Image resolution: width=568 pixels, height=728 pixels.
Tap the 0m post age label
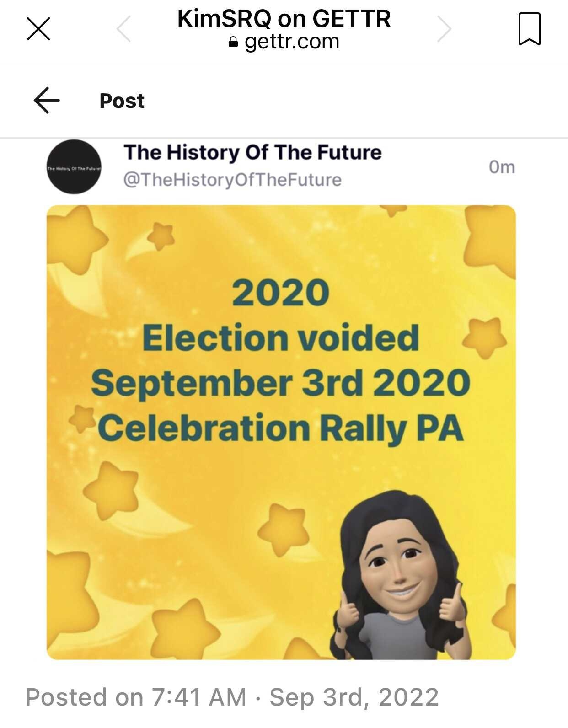[x=502, y=167]
